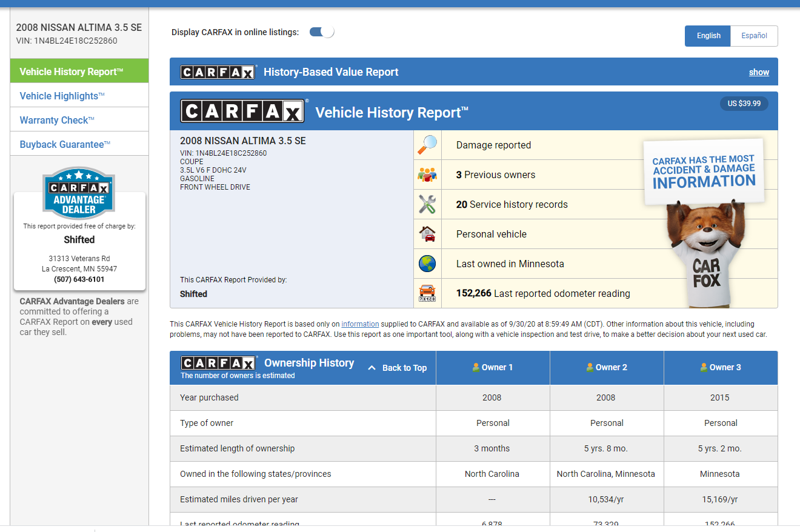Click the magnifying glass Damage reported icon
800x532 pixels.
point(427,145)
